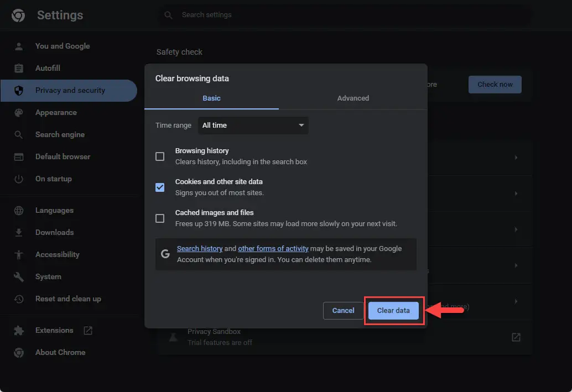Open Languages settings
The width and height of the screenshot is (572, 392).
(x=54, y=211)
